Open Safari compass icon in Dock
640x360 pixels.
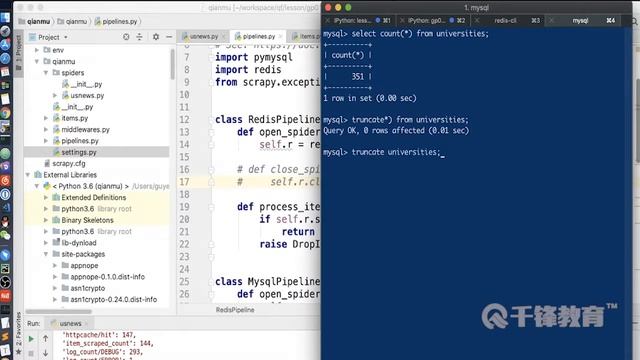[x=5, y=58]
